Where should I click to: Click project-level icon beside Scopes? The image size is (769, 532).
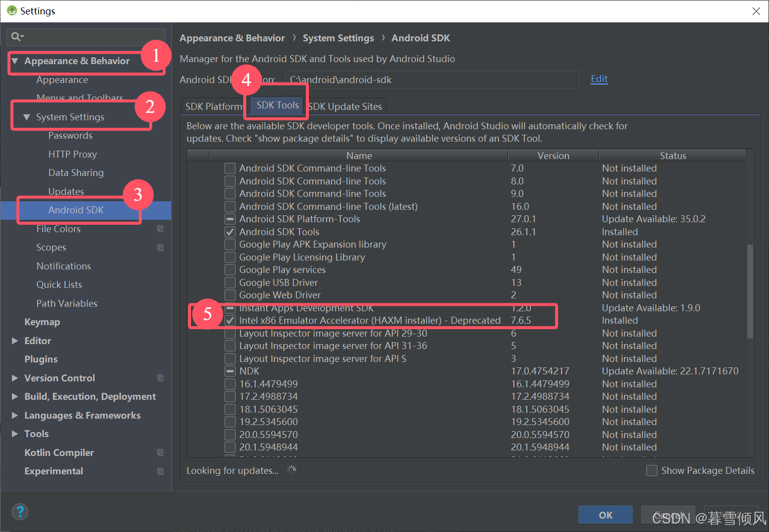[x=160, y=248]
